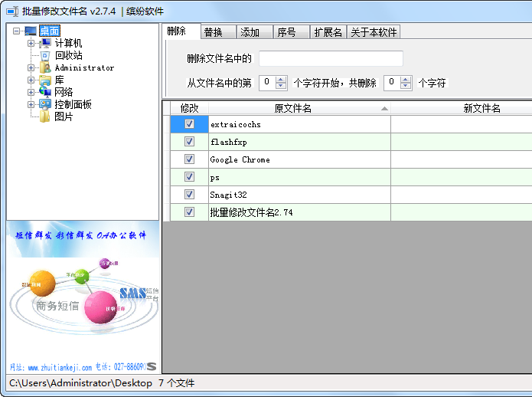Click the 图片 folder icon
532x397 pixels.
pyautogui.click(x=45, y=116)
